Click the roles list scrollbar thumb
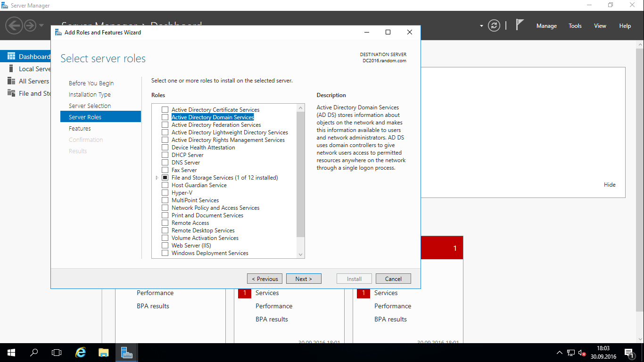This screenshot has height=362, width=644. click(x=301, y=174)
